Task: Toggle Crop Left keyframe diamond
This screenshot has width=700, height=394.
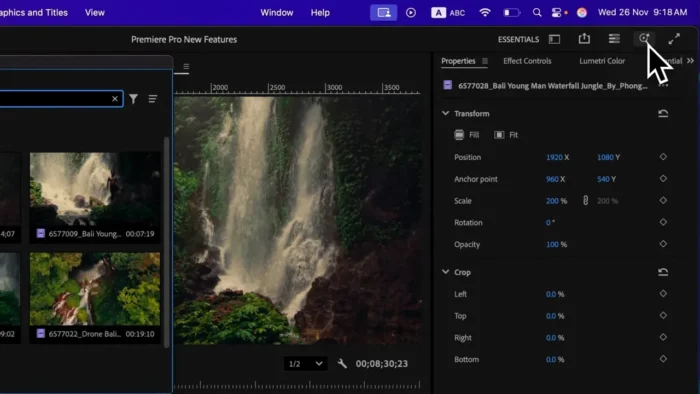Action: click(663, 293)
